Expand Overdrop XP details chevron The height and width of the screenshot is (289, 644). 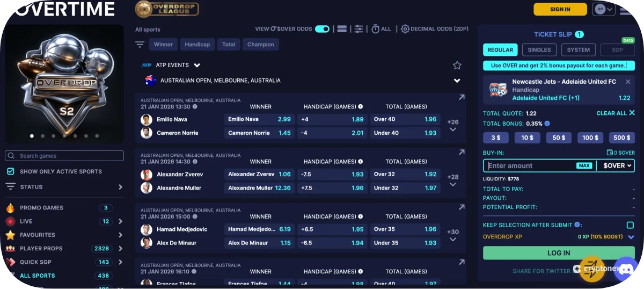[x=631, y=237]
